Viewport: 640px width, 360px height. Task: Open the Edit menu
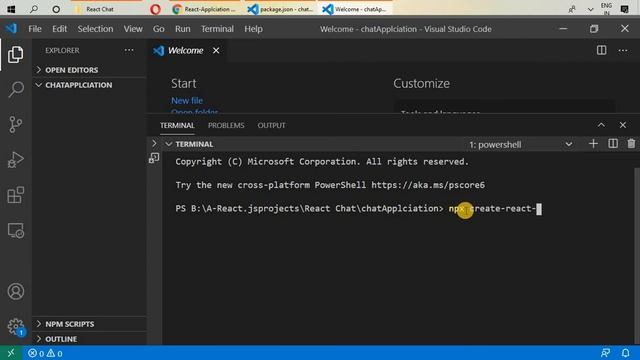pyautogui.click(x=59, y=29)
